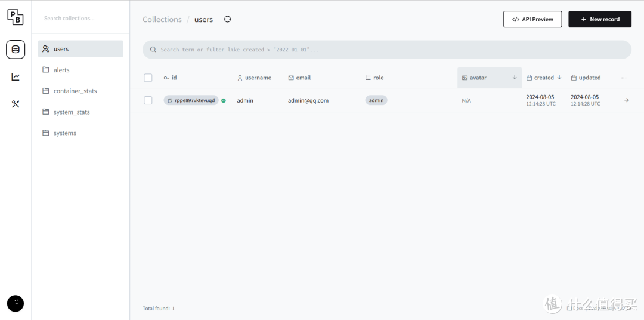Open the admin record via row arrow
The image size is (644, 320).
(626, 100)
